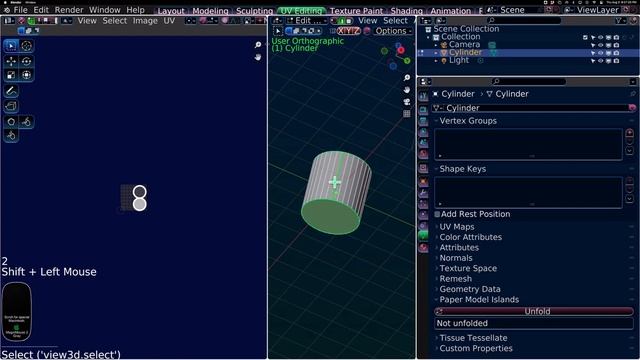Image resolution: width=640 pixels, height=360 pixels.
Task: Click the red X axis on navigation gizmo
Action: tap(401, 50)
